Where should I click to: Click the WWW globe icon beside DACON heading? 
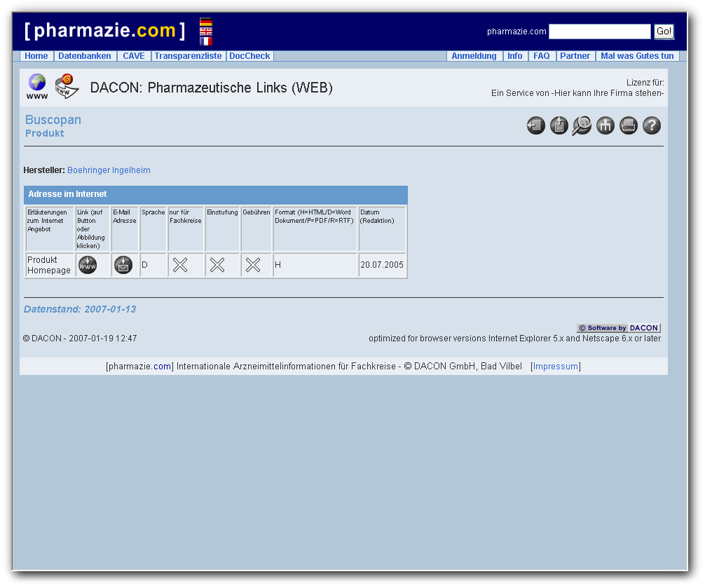click(x=36, y=83)
